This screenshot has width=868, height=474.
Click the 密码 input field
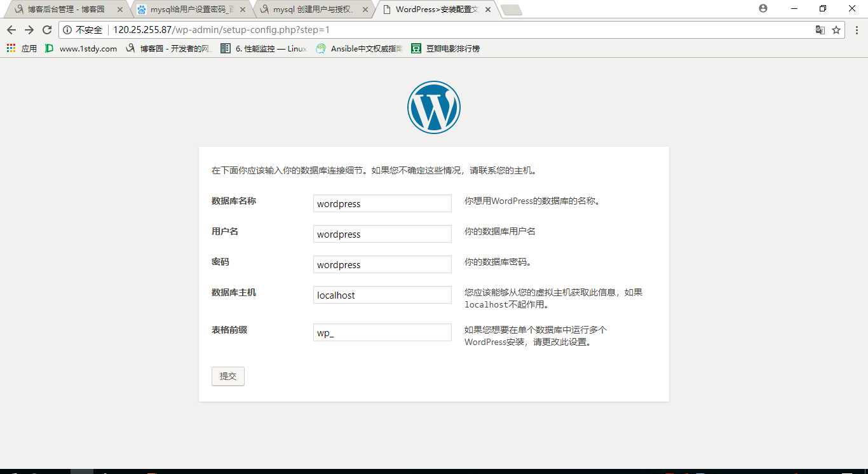[x=383, y=264]
